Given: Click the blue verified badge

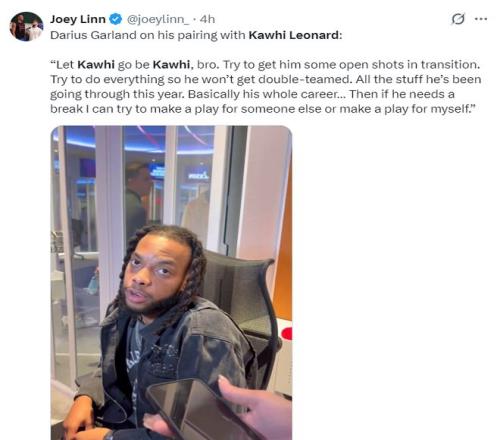Looking at the screenshot, I should [116, 19].
